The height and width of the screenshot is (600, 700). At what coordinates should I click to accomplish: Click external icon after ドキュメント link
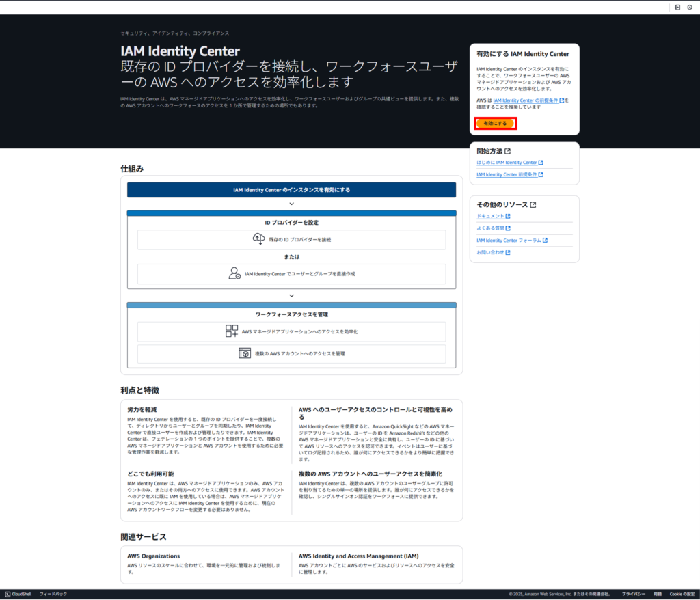pyautogui.click(x=508, y=216)
